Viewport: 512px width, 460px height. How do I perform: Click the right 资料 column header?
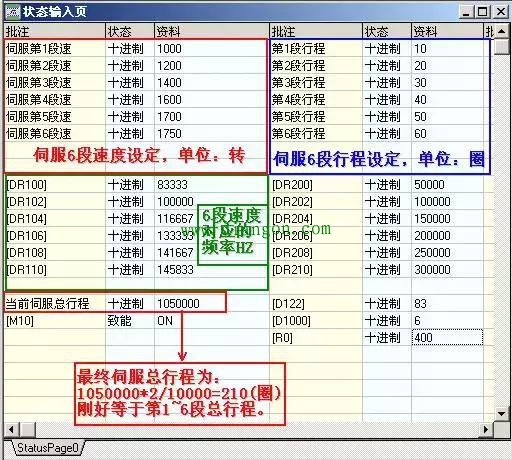[447, 32]
